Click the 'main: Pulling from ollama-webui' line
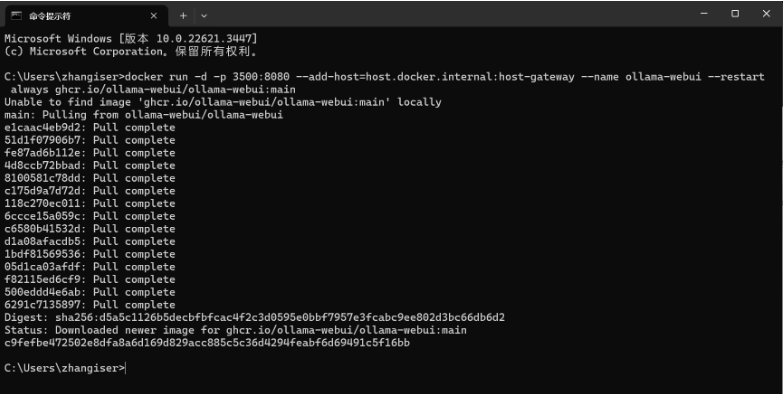This screenshot has height=394, width=783. tap(144, 115)
